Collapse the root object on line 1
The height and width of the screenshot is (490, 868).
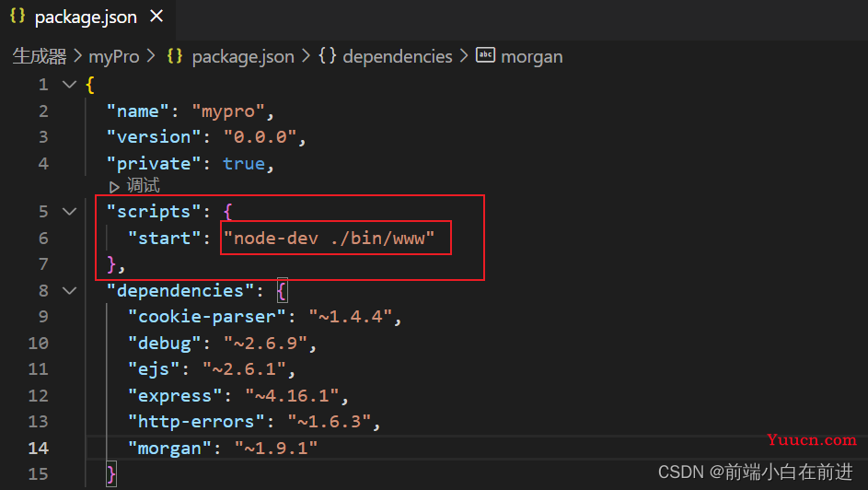tap(69, 85)
